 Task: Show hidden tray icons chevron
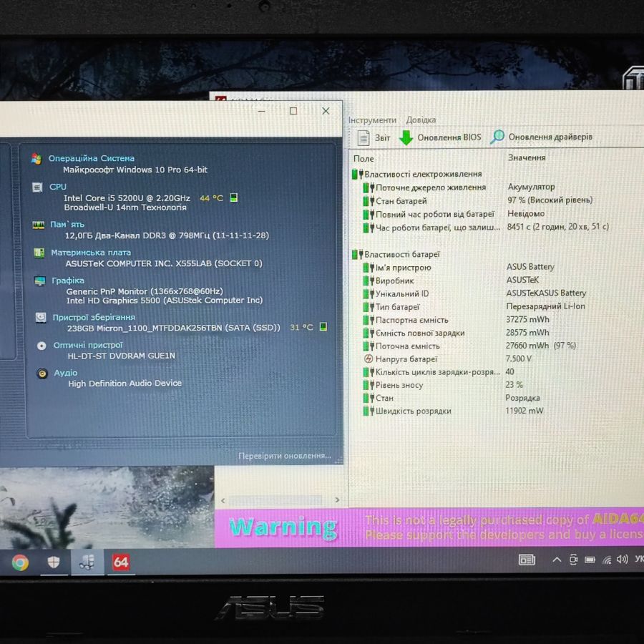tap(557, 560)
